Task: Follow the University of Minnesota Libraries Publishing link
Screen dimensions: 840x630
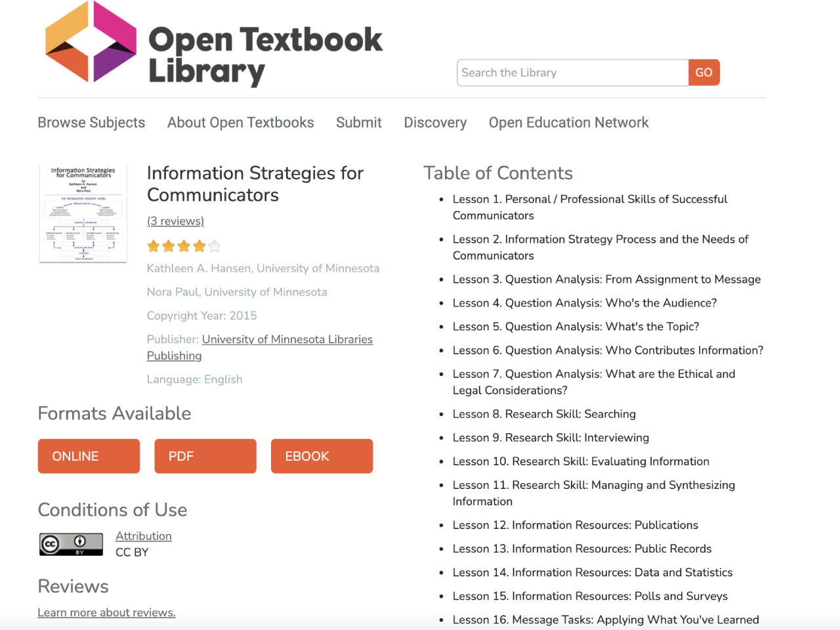Action: click(x=260, y=347)
